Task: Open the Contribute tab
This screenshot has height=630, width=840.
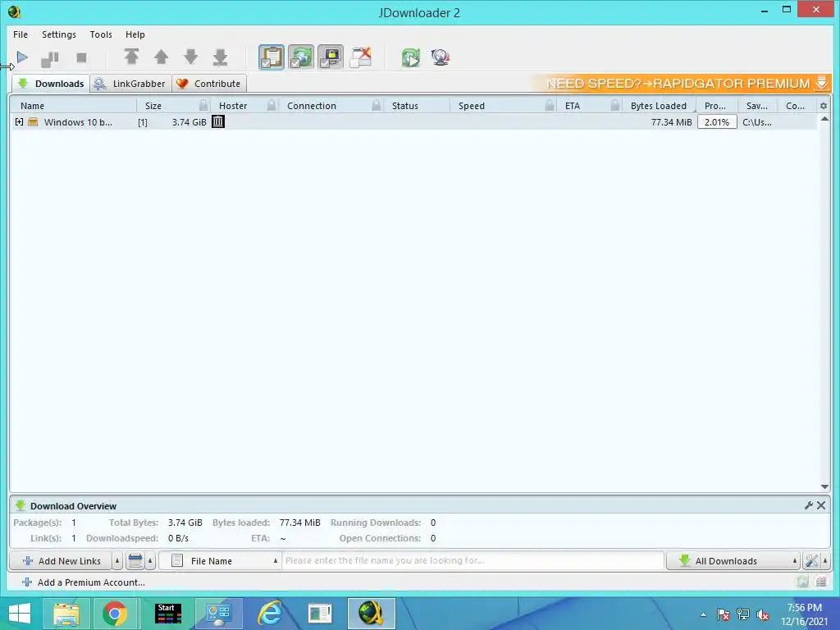Action: click(x=209, y=84)
